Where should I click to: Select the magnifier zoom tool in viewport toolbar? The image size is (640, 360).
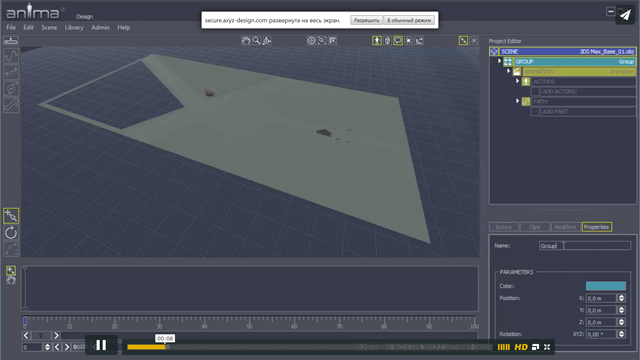pos(256,40)
